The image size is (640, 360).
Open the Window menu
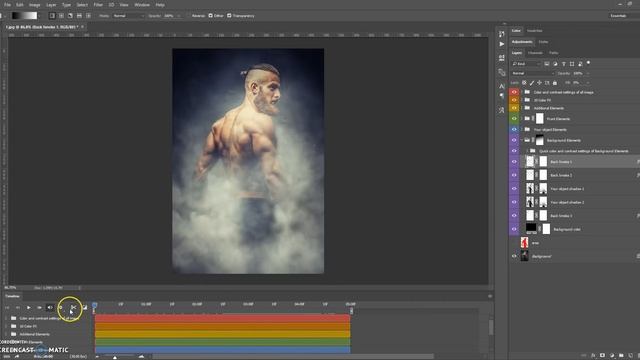coord(142,5)
